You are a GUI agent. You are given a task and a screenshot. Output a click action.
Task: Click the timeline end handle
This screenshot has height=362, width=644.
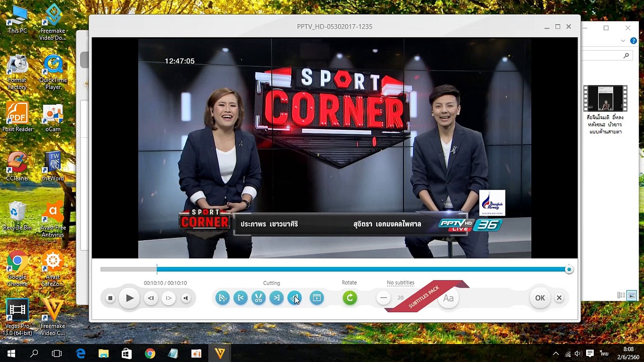(x=569, y=269)
